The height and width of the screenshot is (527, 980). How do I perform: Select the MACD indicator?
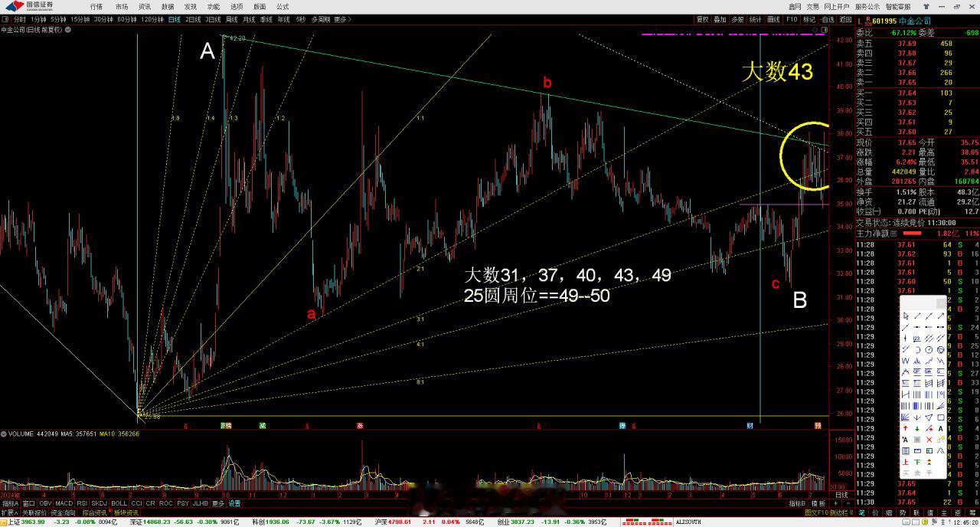tap(63, 503)
